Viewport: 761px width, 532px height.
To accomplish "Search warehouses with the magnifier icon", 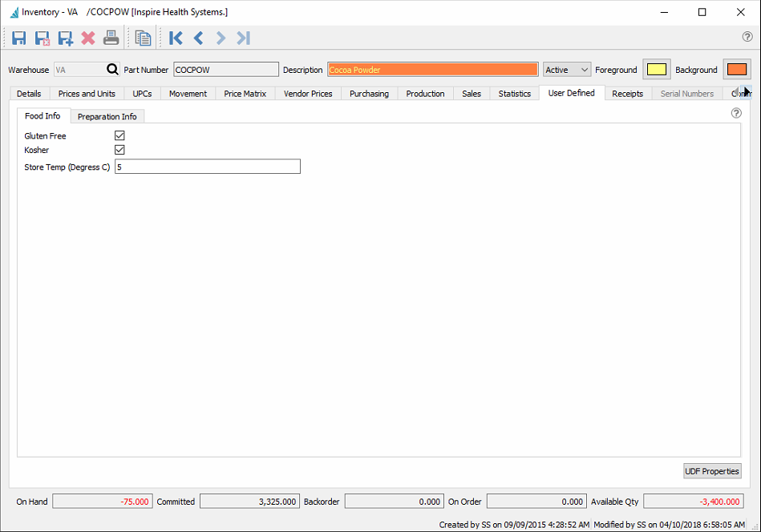I will pyautogui.click(x=112, y=70).
